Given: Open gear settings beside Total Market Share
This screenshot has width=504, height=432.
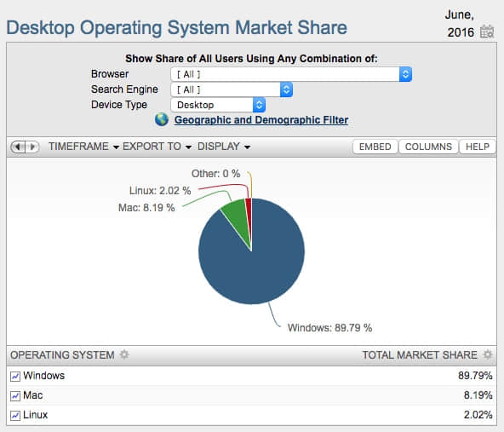Looking at the screenshot, I should 488,354.
